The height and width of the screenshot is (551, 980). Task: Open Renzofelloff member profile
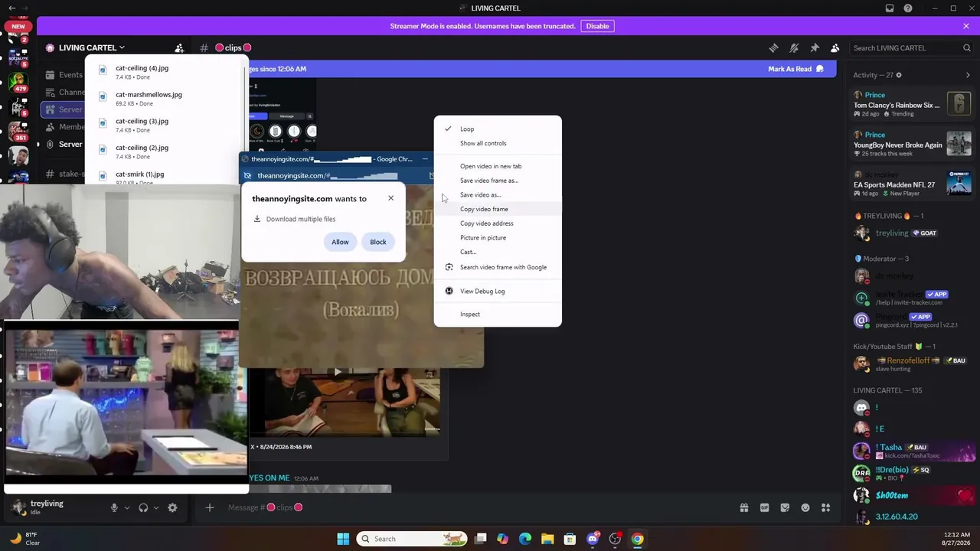913,364
